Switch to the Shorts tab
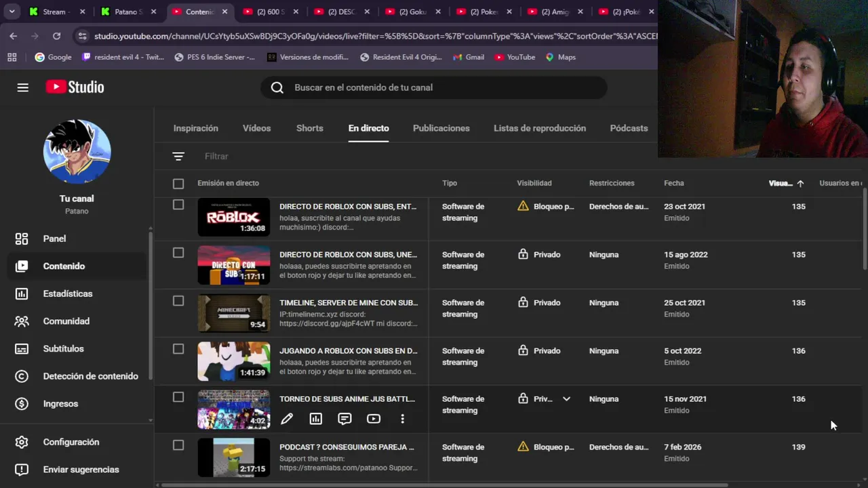Viewport: 868px width, 488px height. point(310,128)
